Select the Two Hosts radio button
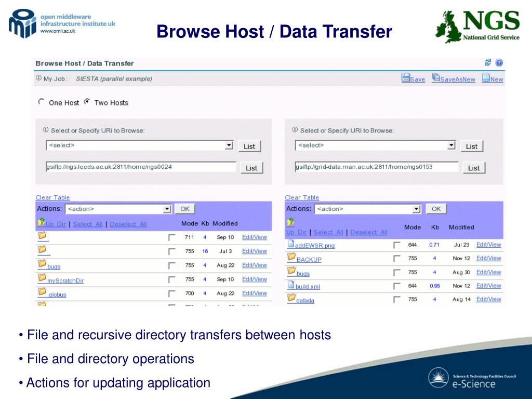Screen dimensions: 532x399 87,101
